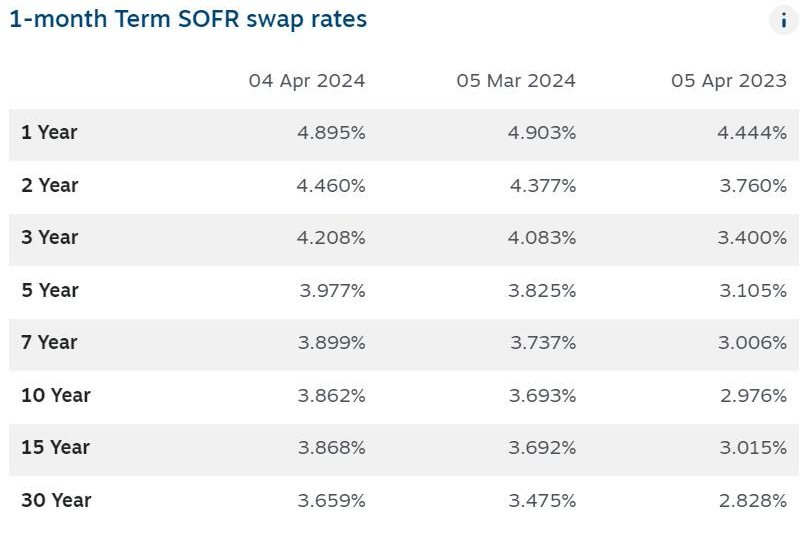Click the 1 Year row label
Screen dimensions: 807x539
click(x=49, y=133)
